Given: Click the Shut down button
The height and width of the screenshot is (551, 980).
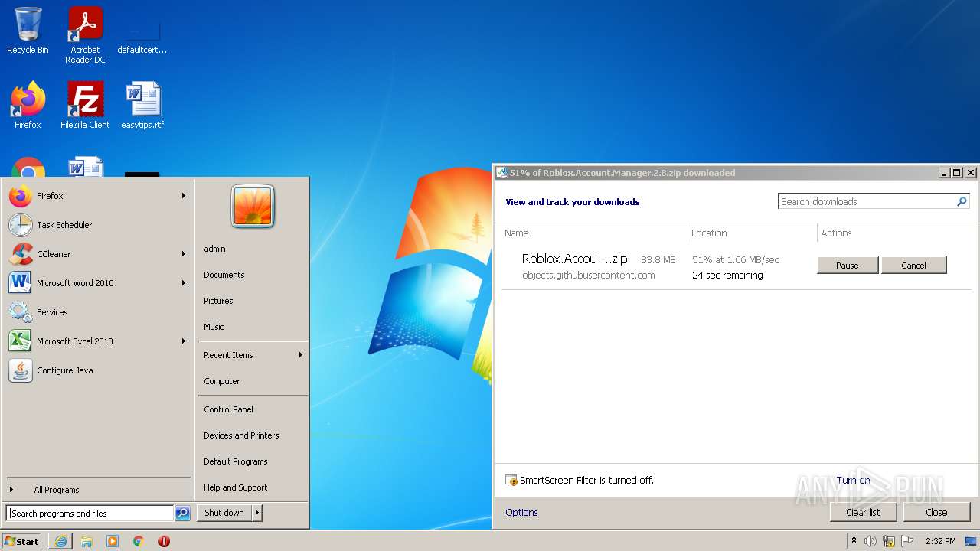Looking at the screenshot, I should (x=224, y=513).
